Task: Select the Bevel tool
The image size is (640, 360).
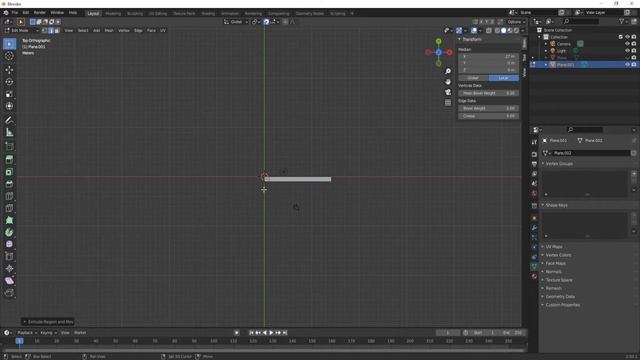Action: pyautogui.click(x=9, y=184)
